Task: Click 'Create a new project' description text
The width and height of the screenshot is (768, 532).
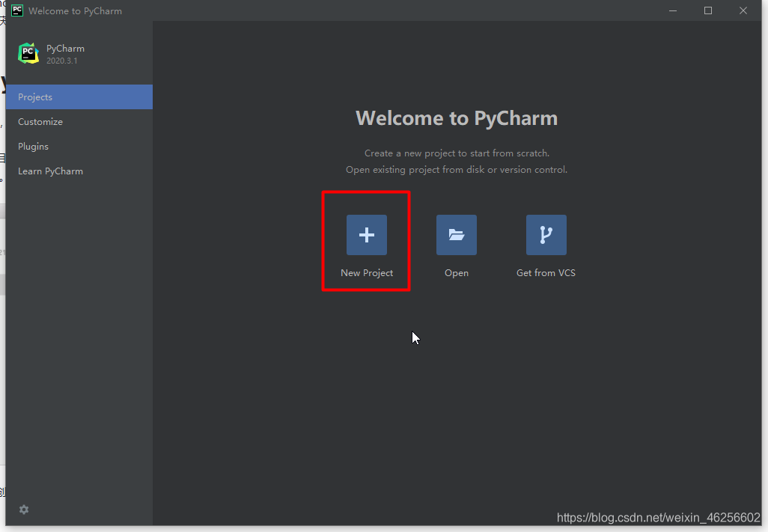Action: point(457,153)
